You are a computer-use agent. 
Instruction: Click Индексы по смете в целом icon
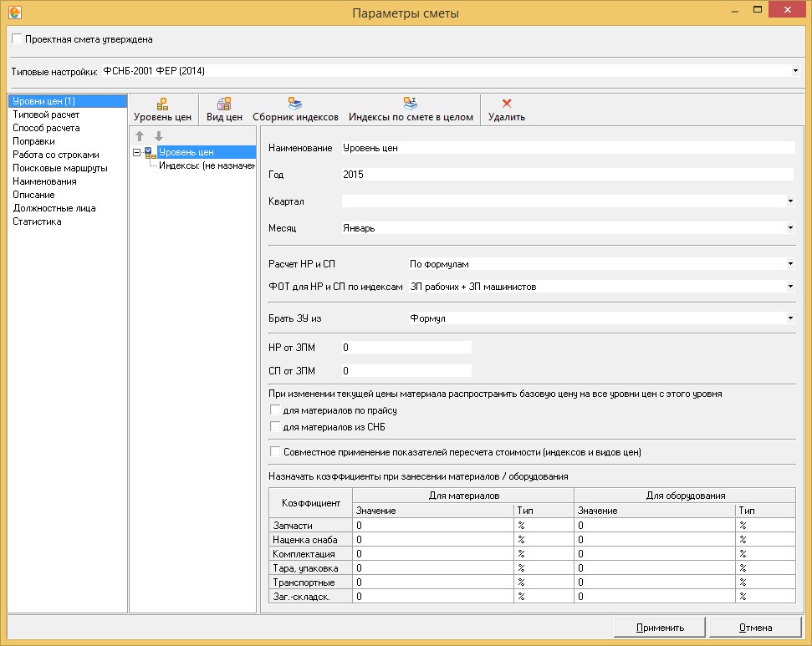click(411, 104)
